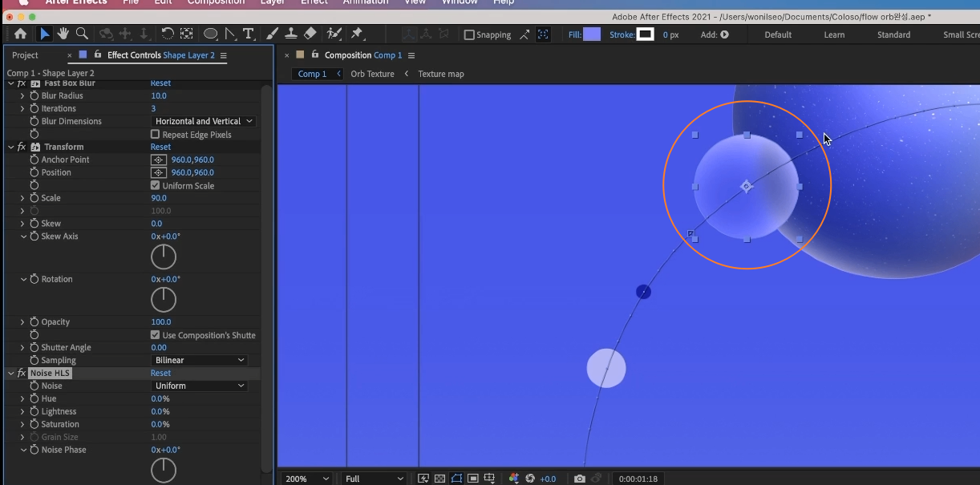Select the Rotation tool
Viewport: 980px width, 485px height.
coord(168,34)
